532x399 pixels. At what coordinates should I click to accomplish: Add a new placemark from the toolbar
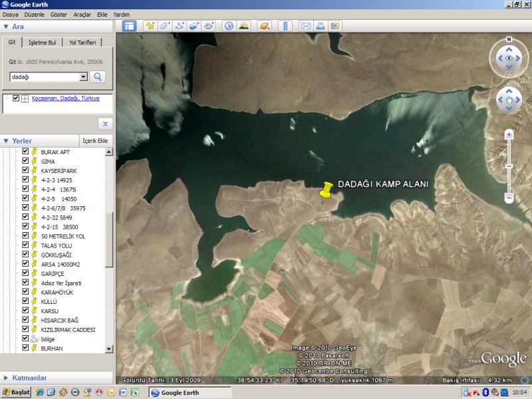tap(150, 26)
